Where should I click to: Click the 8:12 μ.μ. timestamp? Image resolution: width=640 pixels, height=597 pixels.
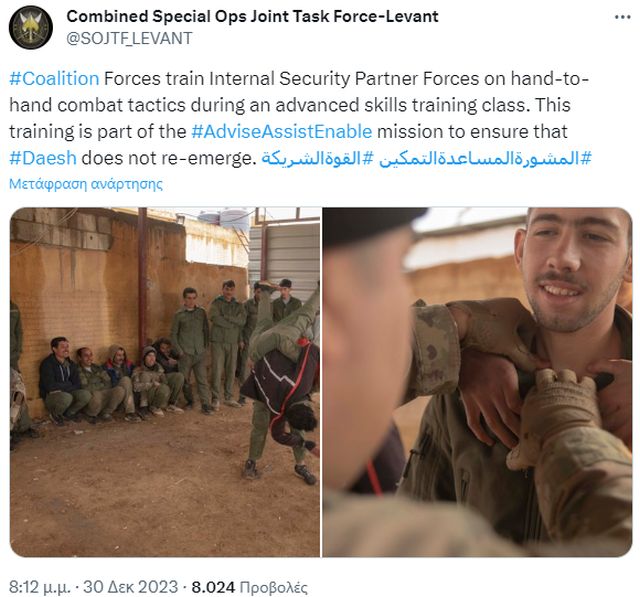tap(39, 587)
